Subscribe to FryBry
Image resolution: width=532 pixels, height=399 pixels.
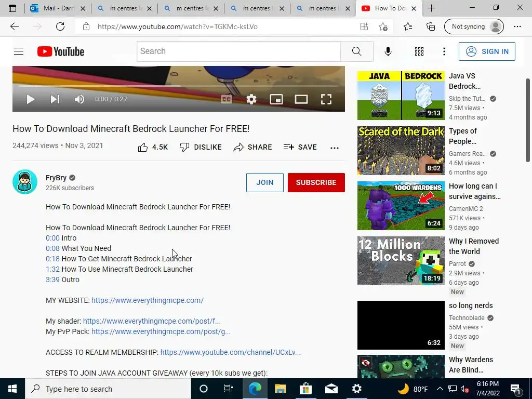point(316,182)
